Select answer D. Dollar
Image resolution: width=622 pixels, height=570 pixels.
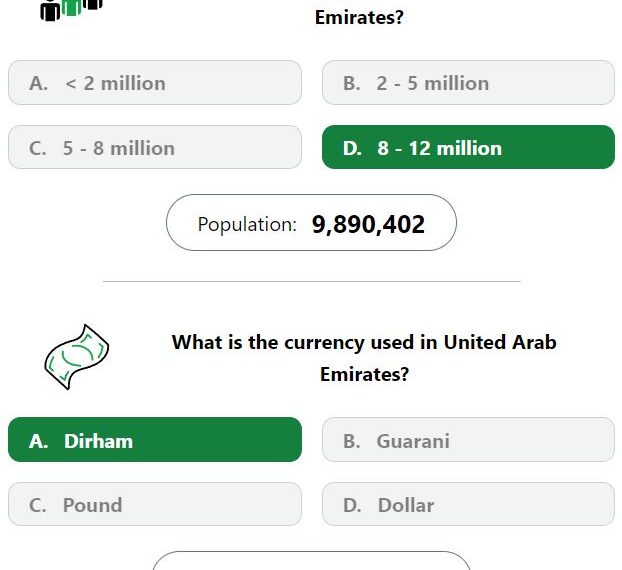tap(468, 504)
